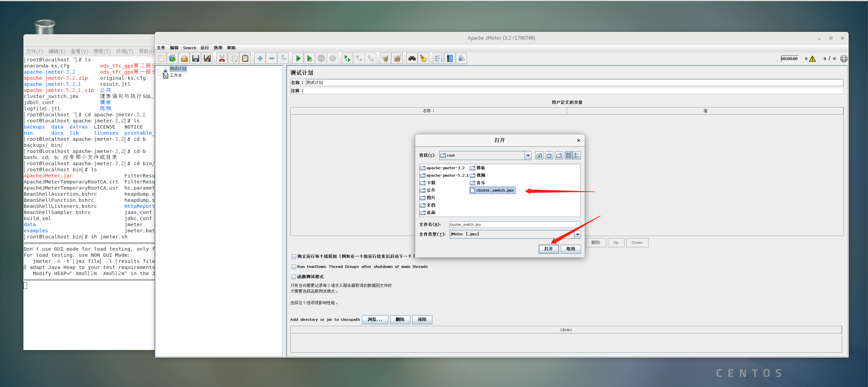The image size is (868, 387).
Task: Switch file dialog to details view
Action: [x=577, y=156]
